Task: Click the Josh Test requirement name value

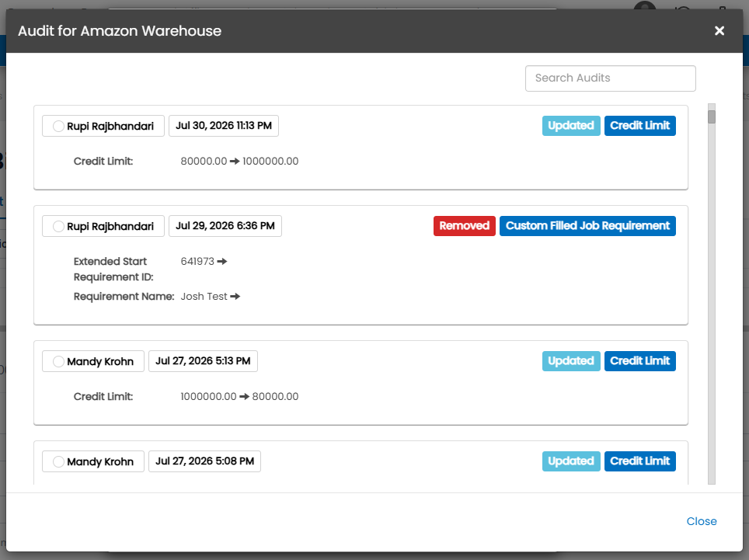Action: pos(204,297)
